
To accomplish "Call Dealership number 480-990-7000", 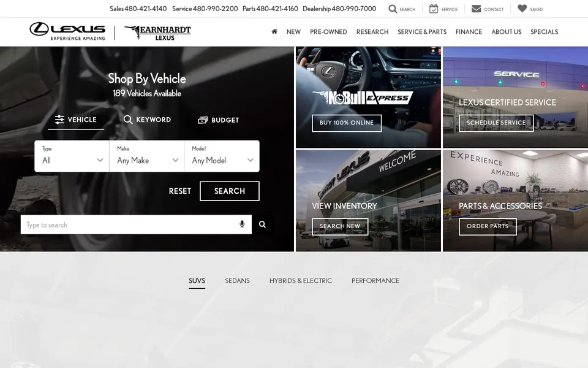I will click(353, 9).
